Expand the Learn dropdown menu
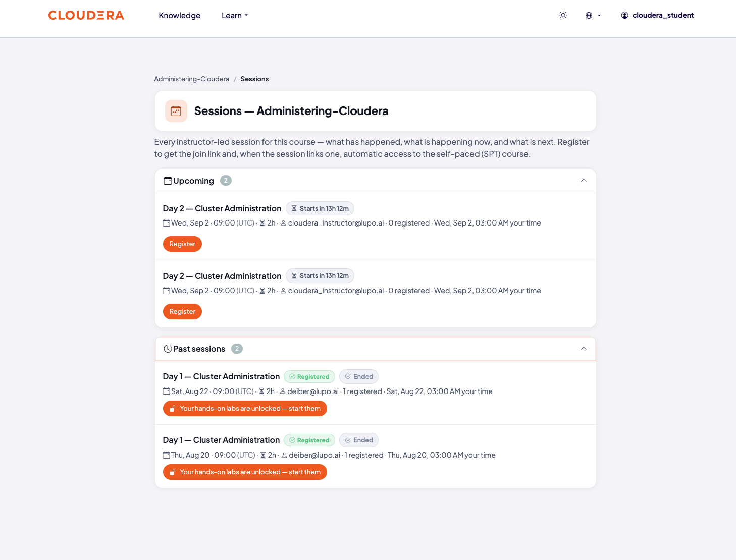The width and height of the screenshot is (736, 560). pyautogui.click(x=235, y=15)
